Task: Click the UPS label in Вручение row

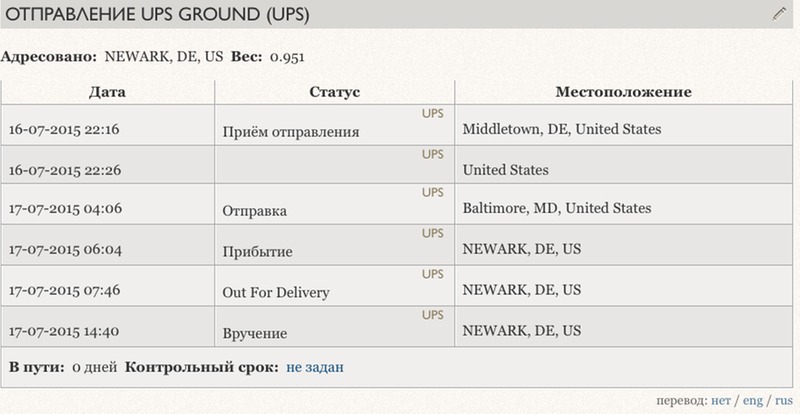Action: click(433, 315)
